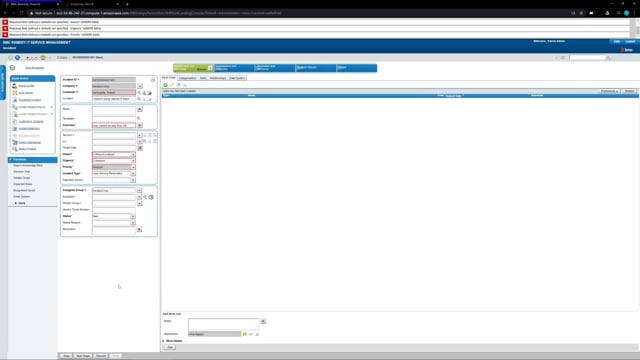
Task: Click the third button in bottom bar
Action: click(101, 356)
